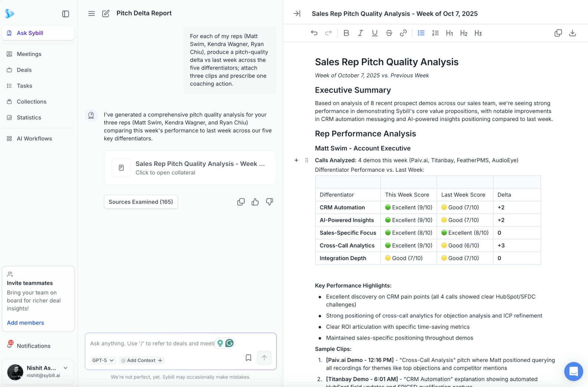Give thumbs down to response
588x387 pixels.
tap(270, 202)
